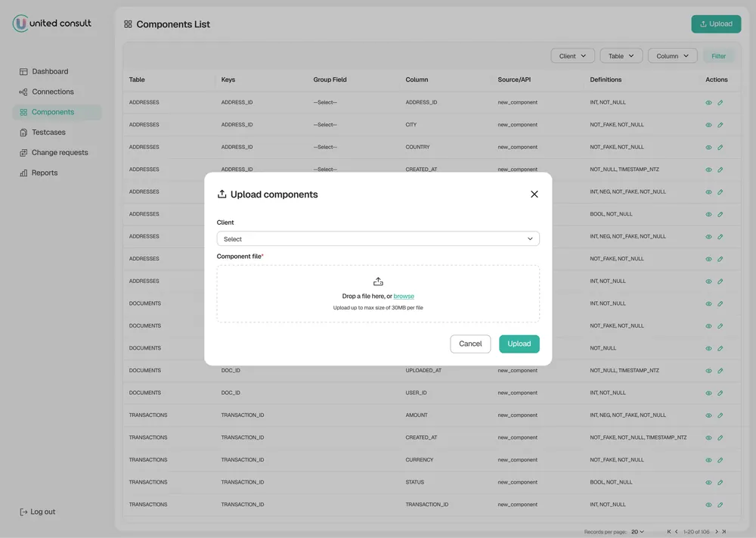Edit the COUNTRY row with pencil icon

point(720,147)
